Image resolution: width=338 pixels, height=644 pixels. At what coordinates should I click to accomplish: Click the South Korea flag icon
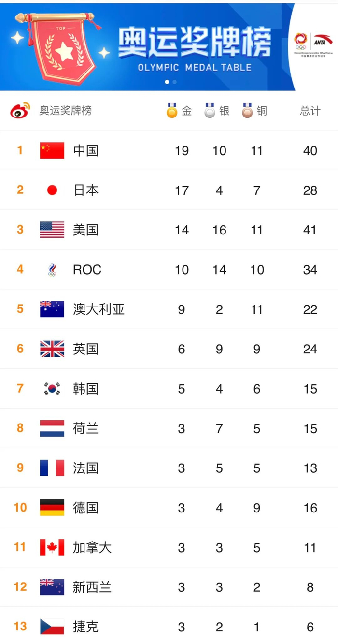[52, 388]
